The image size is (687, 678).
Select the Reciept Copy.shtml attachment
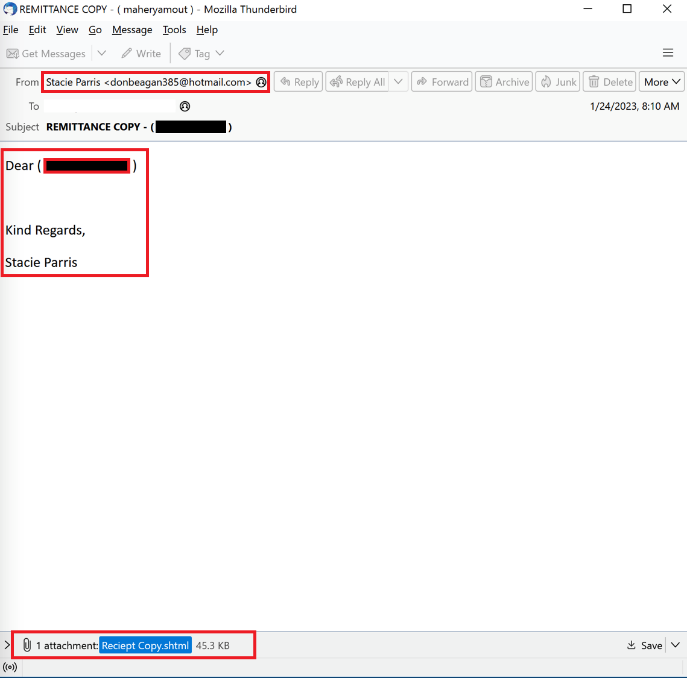click(145, 645)
